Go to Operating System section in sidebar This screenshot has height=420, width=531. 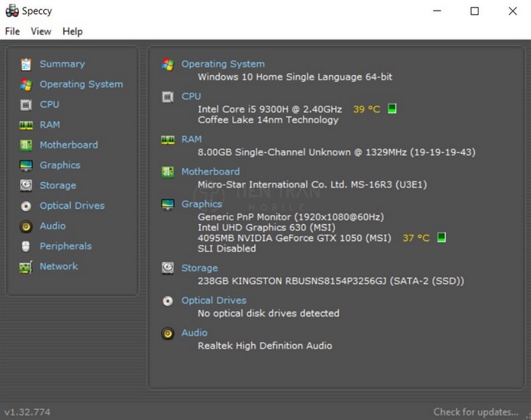[81, 84]
